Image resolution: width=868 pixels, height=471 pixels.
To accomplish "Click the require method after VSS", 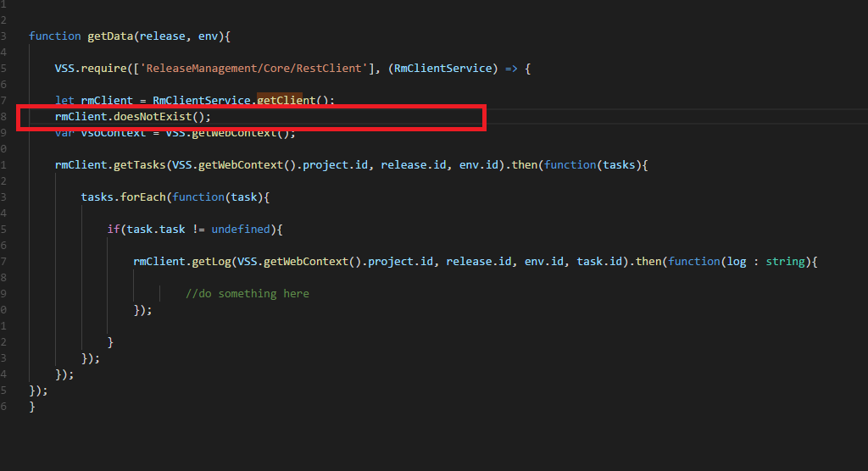I will pyautogui.click(x=103, y=68).
